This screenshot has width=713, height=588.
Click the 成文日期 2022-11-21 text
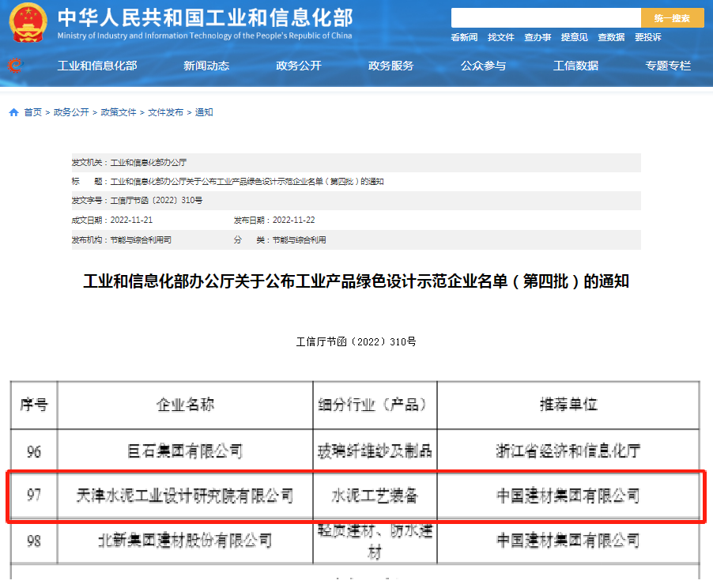point(112,220)
